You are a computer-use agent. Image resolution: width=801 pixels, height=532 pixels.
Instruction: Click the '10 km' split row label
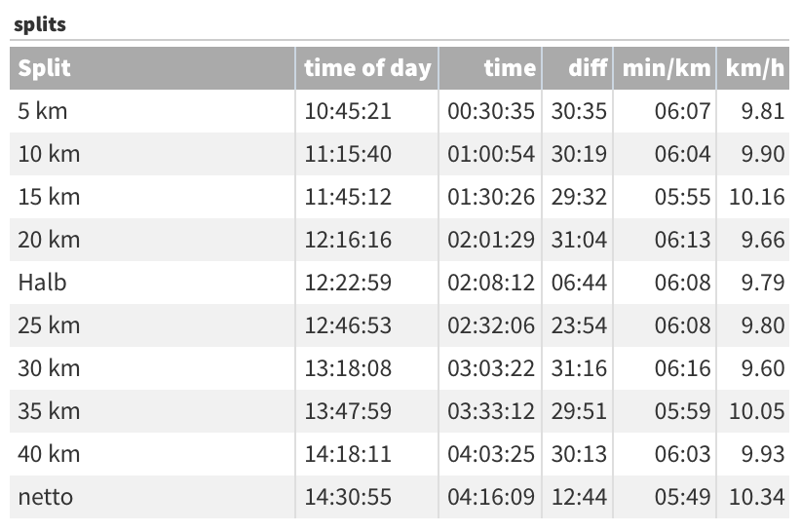click(x=49, y=154)
